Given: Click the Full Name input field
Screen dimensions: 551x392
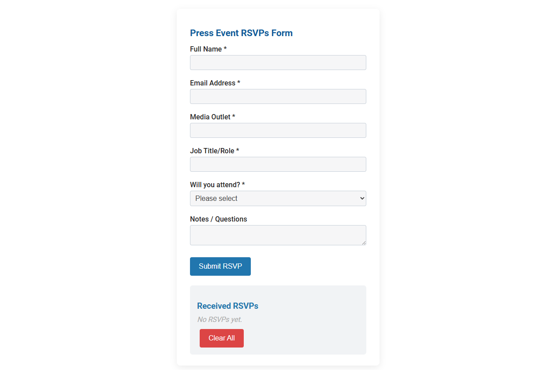Looking at the screenshot, I should coord(278,63).
